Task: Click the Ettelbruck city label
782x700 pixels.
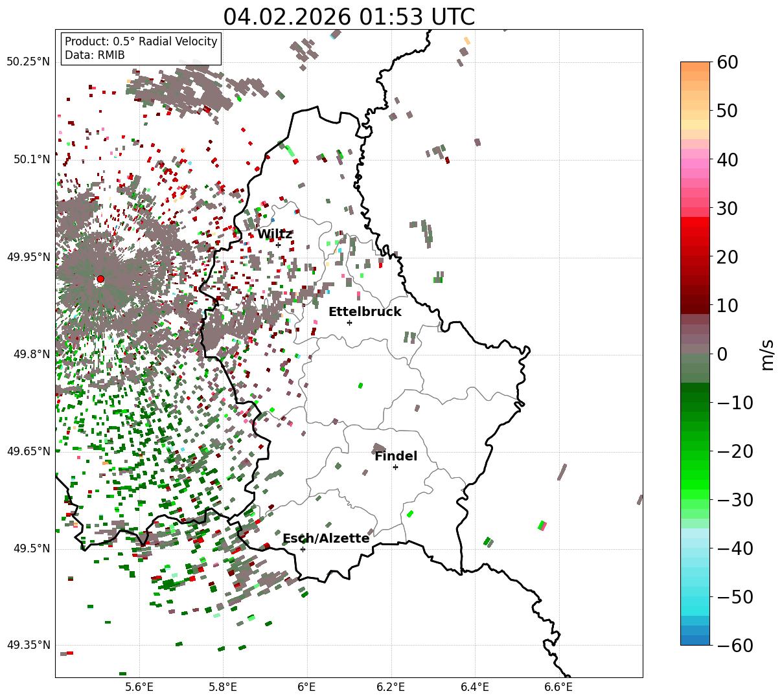Action: click(365, 311)
